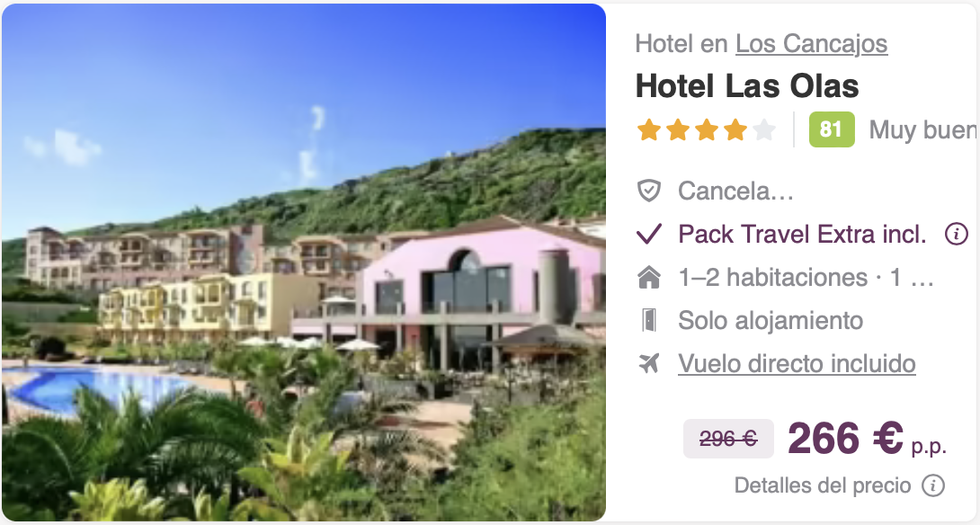
Task: Select the Solo alojamiento board text
Action: pos(771,321)
